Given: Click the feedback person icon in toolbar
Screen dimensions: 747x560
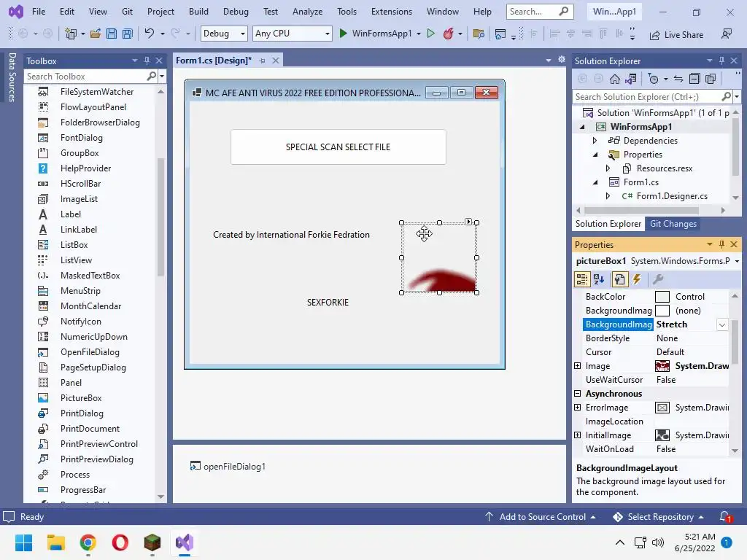Looking at the screenshot, I should coord(727,34).
